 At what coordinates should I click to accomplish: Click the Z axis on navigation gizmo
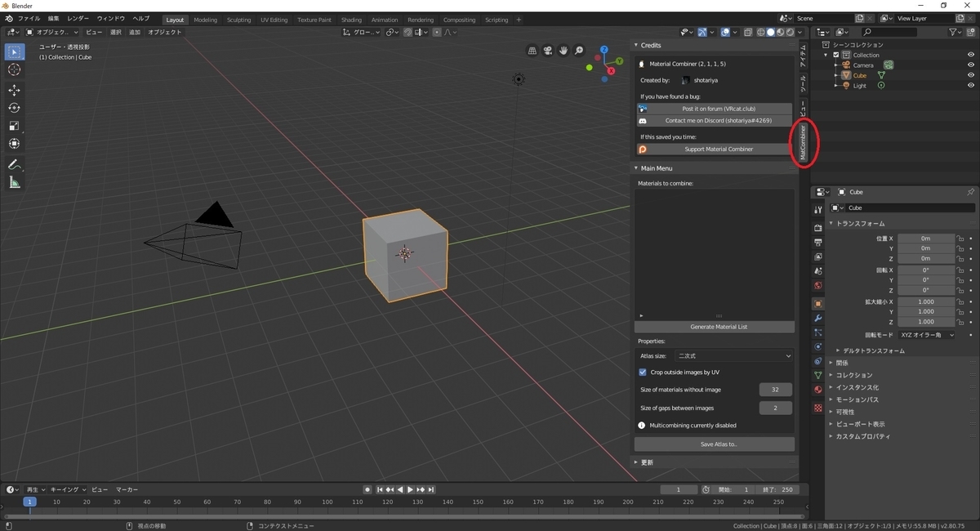pos(604,50)
